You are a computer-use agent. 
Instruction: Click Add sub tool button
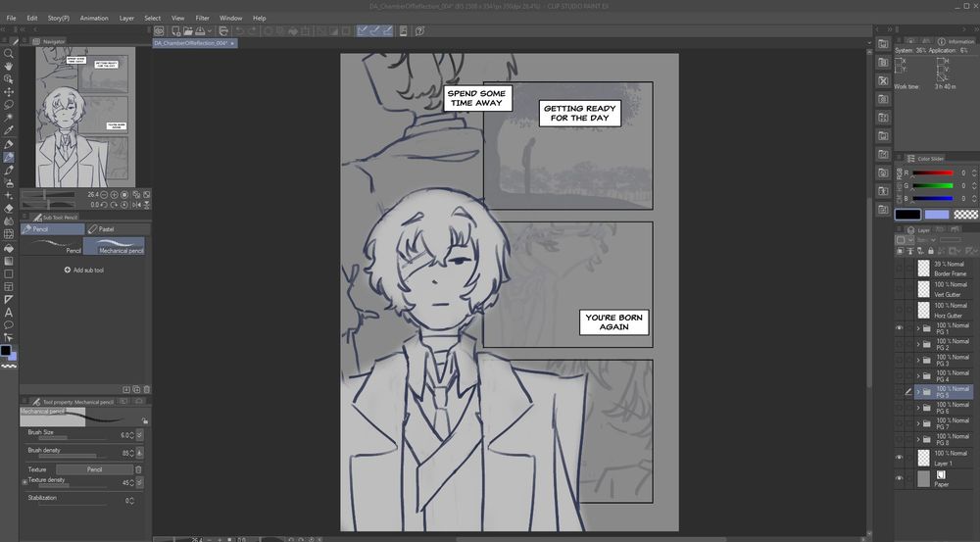point(84,271)
